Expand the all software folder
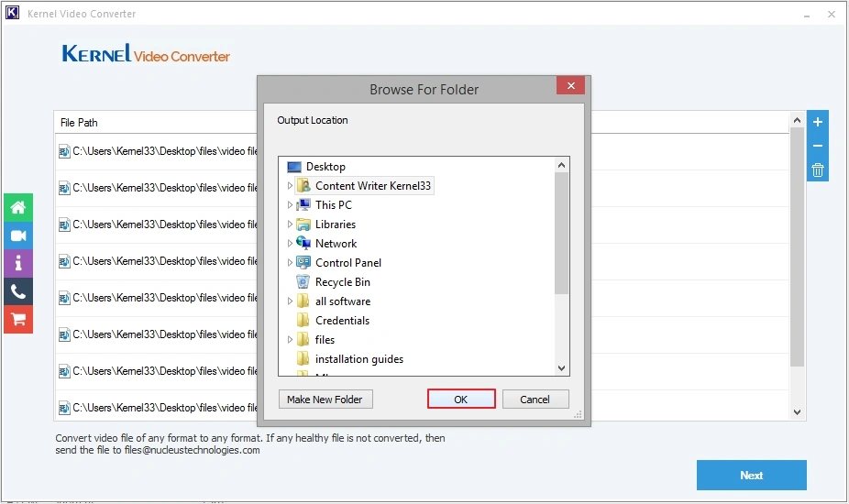 pyautogui.click(x=290, y=301)
